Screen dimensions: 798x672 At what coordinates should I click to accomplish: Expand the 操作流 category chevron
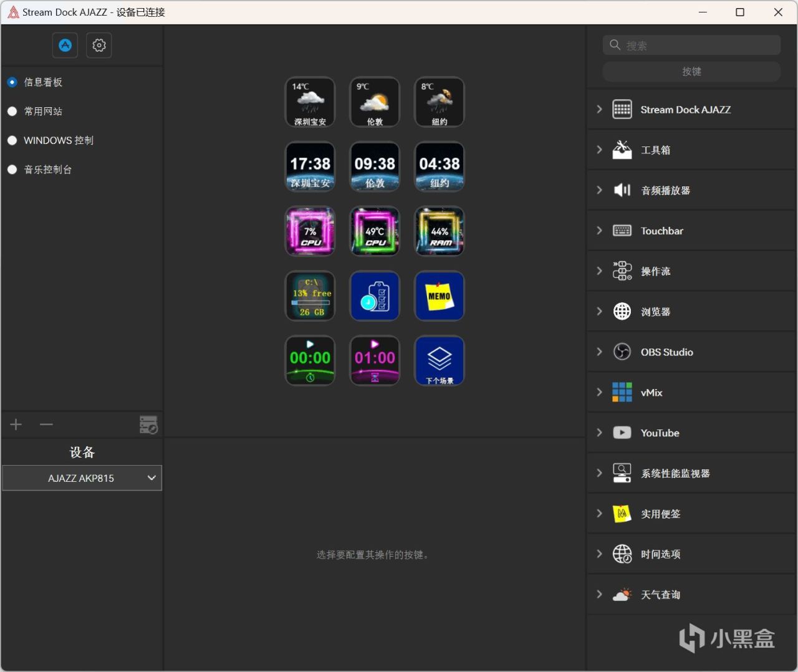click(x=599, y=271)
